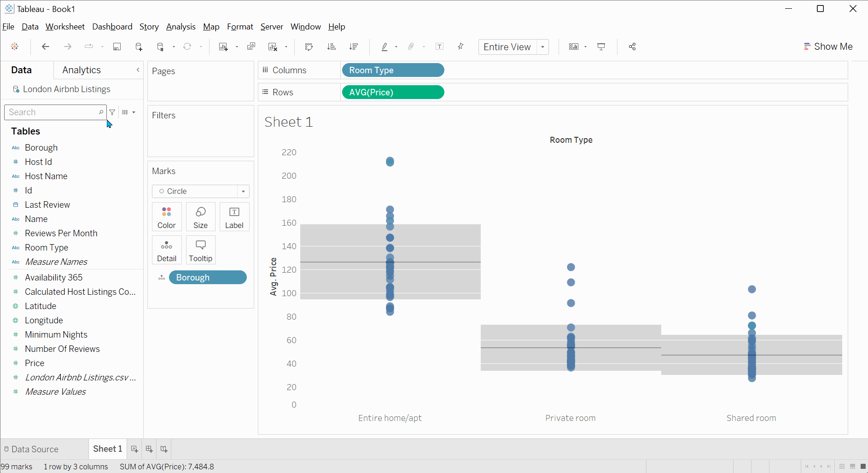Screen dimensions: 868x473
Task: Swap rows and columns
Action: 309,47
